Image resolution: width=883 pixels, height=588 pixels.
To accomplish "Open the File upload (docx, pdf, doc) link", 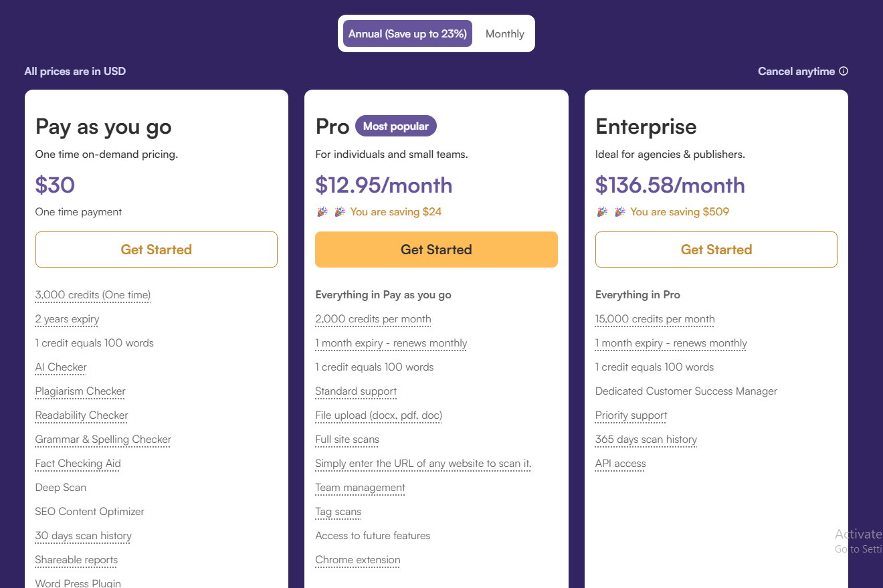I will click(378, 415).
